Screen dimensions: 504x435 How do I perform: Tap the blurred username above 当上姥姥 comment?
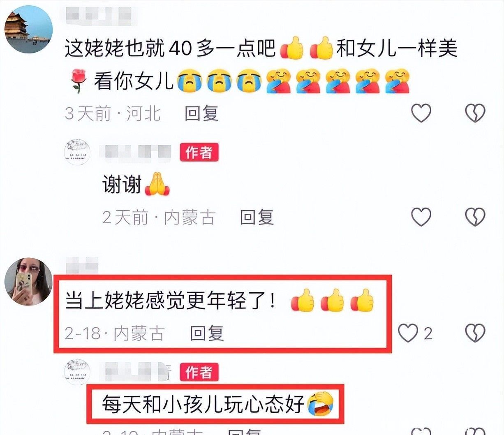pyautogui.click(x=82, y=266)
